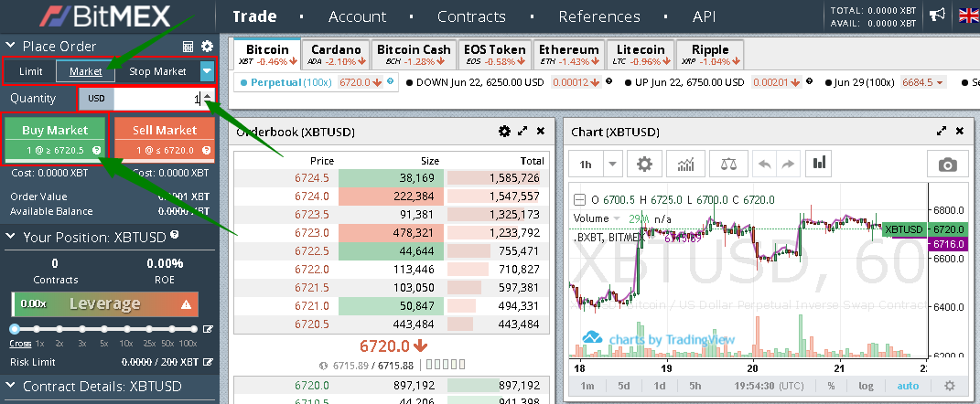Click the Buy Market button

coord(54,139)
